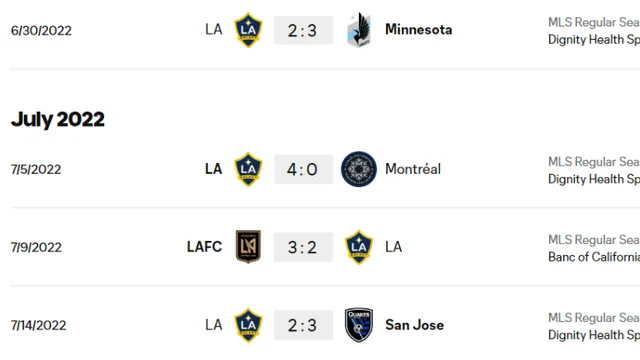Click the Minnesota United loon logo

coord(359,30)
